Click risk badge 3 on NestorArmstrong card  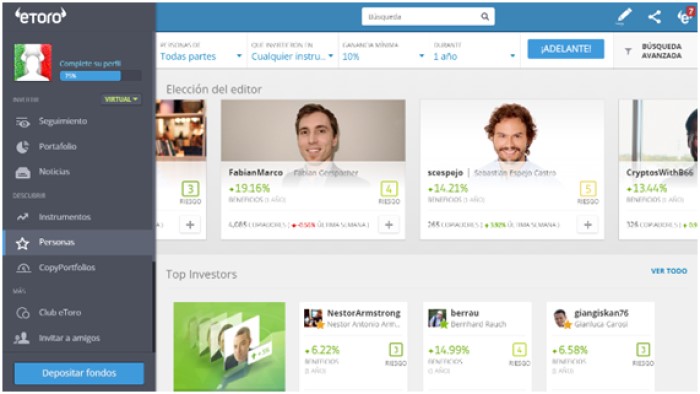click(396, 349)
